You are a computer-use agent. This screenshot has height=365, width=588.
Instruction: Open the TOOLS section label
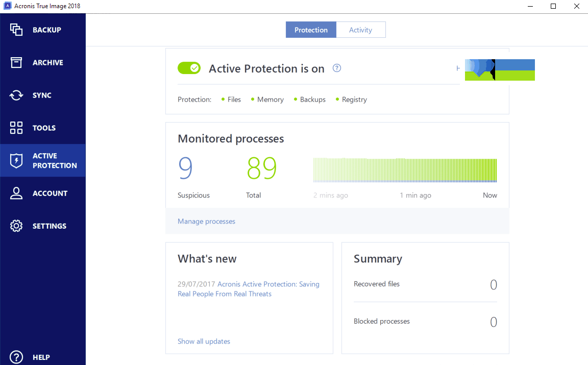click(44, 128)
